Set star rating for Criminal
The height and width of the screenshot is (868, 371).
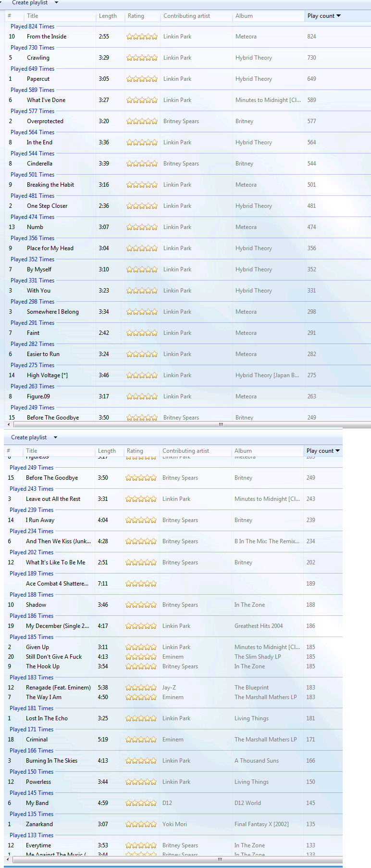(141, 740)
